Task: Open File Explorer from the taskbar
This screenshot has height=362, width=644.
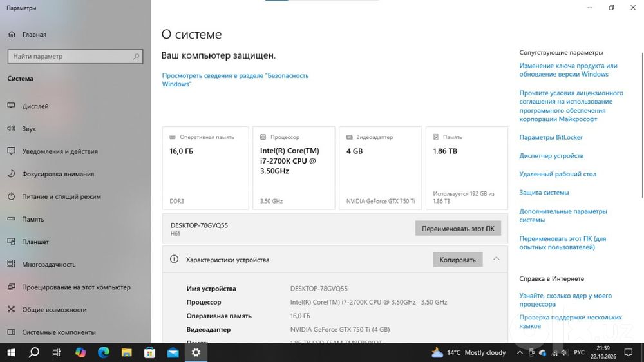Action: 126,352
